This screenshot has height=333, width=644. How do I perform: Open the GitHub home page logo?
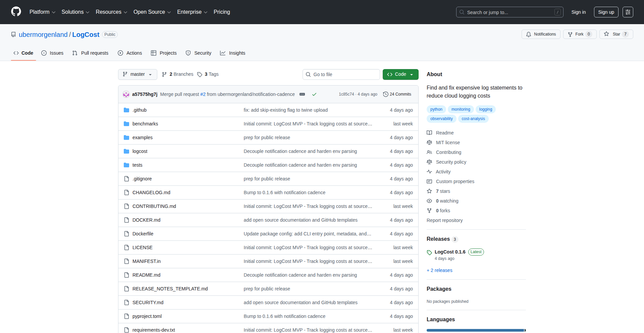click(x=15, y=12)
